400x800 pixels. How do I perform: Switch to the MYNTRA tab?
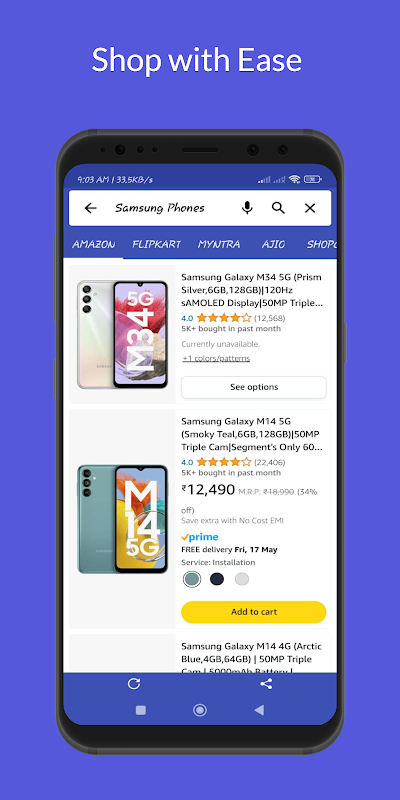(219, 244)
